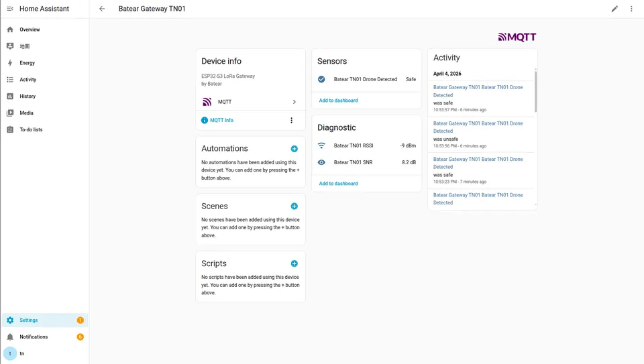The width and height of the screenshot is (644, 364).
Task: Click the Settings update badge
Action: coord(80,320)
